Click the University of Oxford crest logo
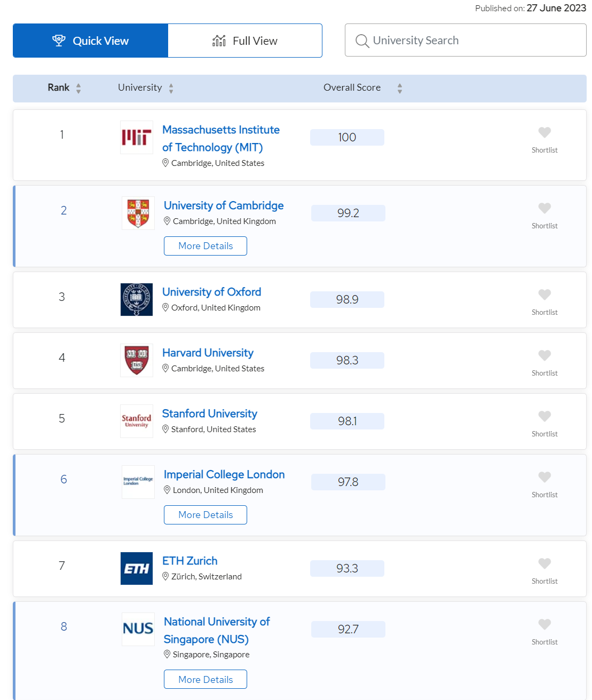Screen dimensions: 592x700 pos(137,300)
